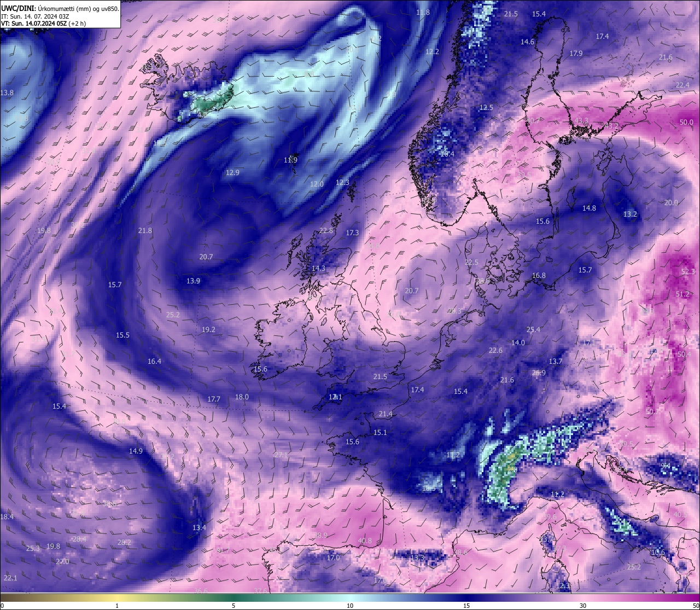This screenshot has height=610, width=700.
Task: Click the map value "43.2"
Action: [x=611, y=126]
